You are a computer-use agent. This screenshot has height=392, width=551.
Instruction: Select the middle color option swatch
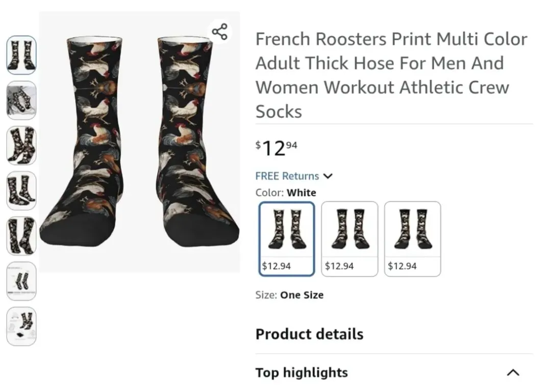[349, 239]
